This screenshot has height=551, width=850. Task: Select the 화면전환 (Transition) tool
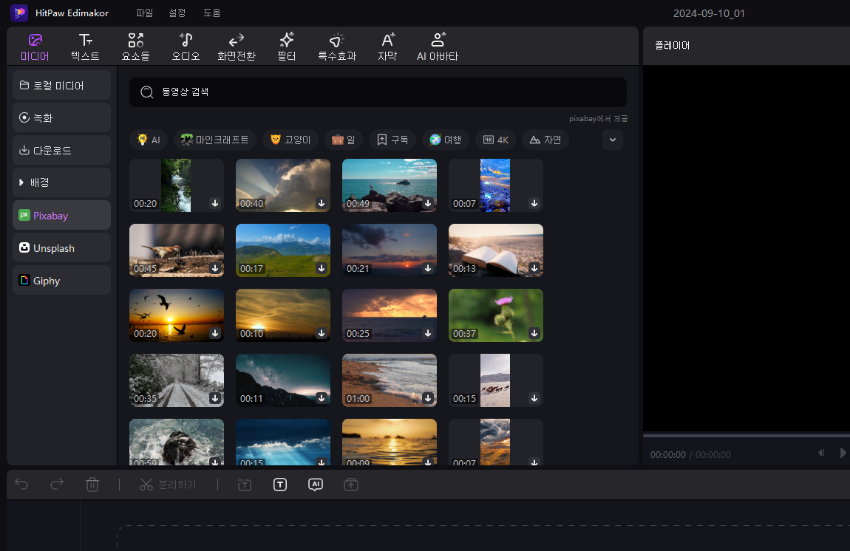236,46
